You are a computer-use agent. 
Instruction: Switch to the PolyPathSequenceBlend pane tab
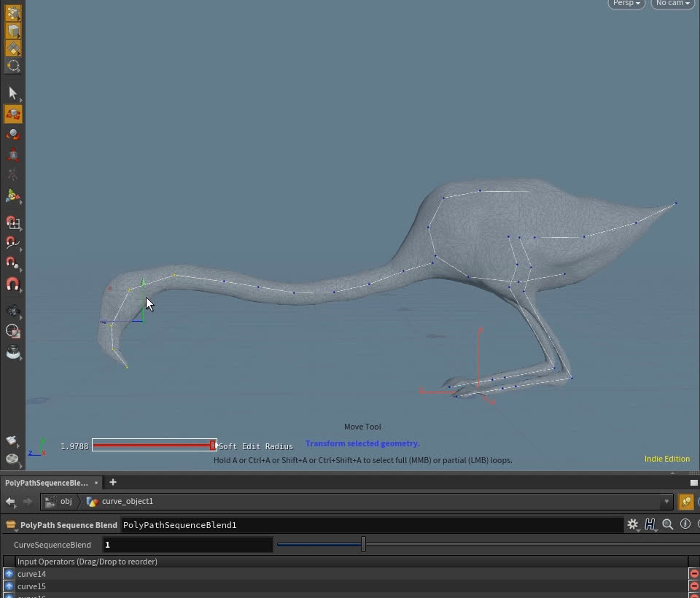pos(46,483)
